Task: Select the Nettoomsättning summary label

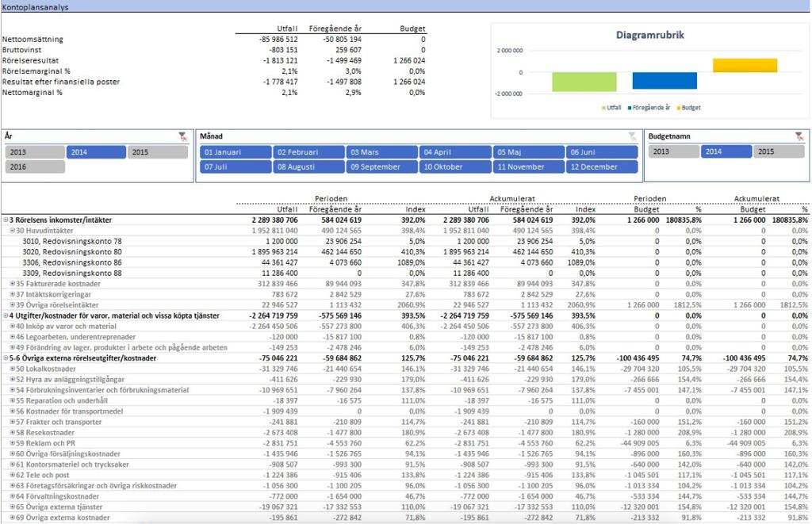Action: pos(33,40)
